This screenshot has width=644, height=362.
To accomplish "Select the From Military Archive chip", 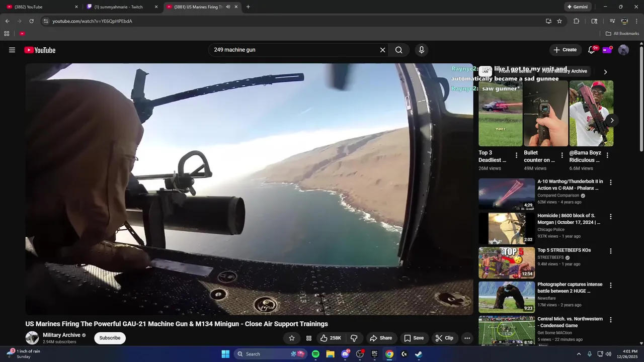I will tap(565, 71).
